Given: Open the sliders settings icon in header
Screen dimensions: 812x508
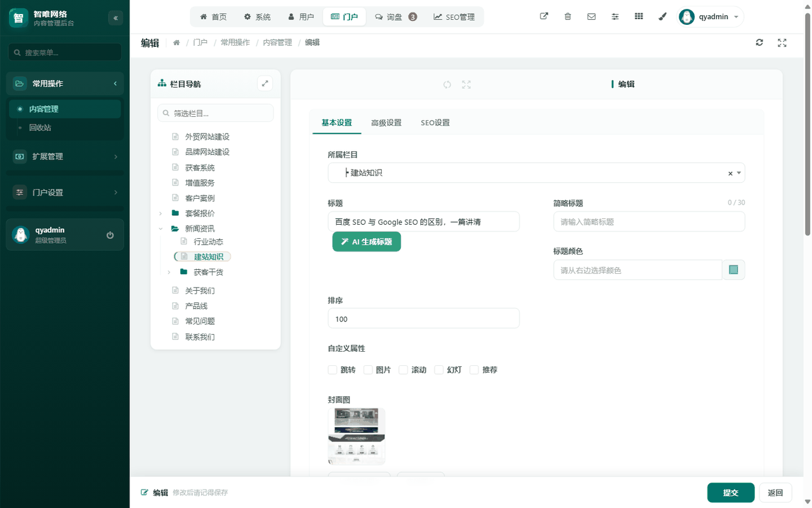Looking at the screenshot, I should 615,17.
